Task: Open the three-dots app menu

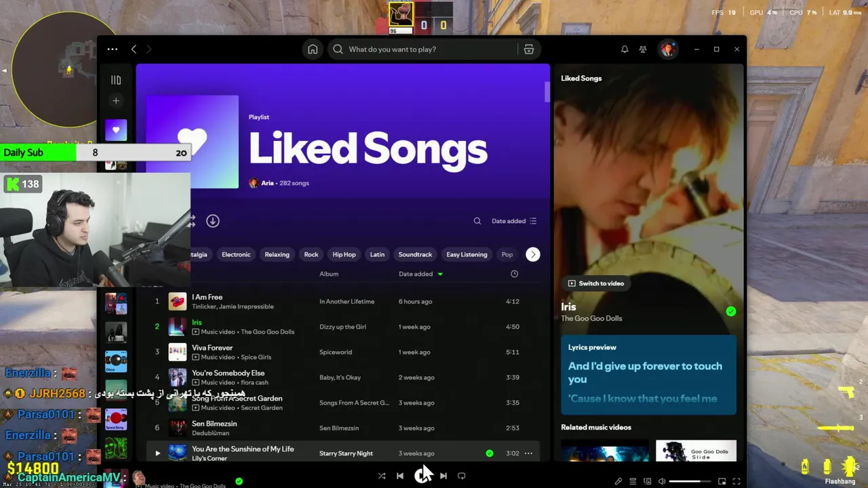Action: click(113, 49)
